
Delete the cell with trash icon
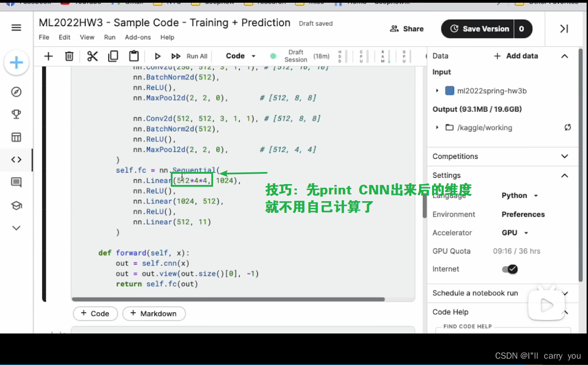tap(69, 56)
